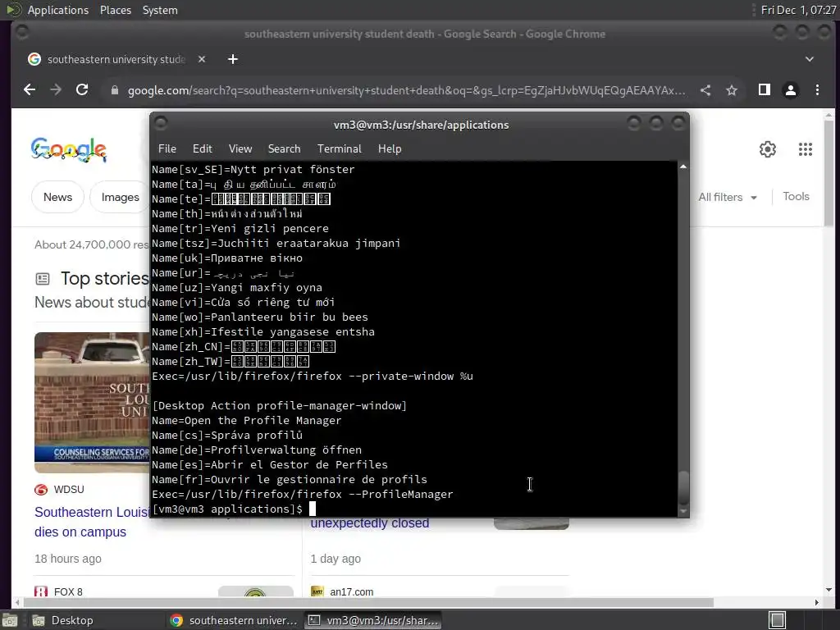Go back in Chrome

[x=30, y=90]
